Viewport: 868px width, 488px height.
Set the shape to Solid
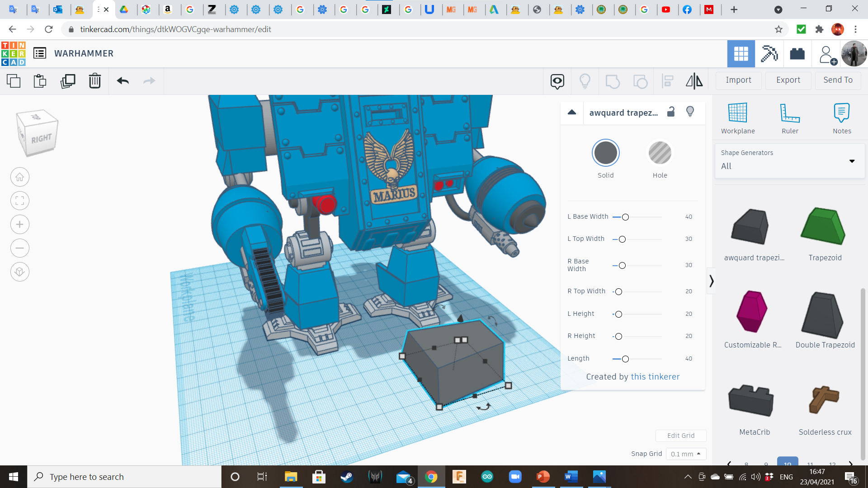click(606, 153)
